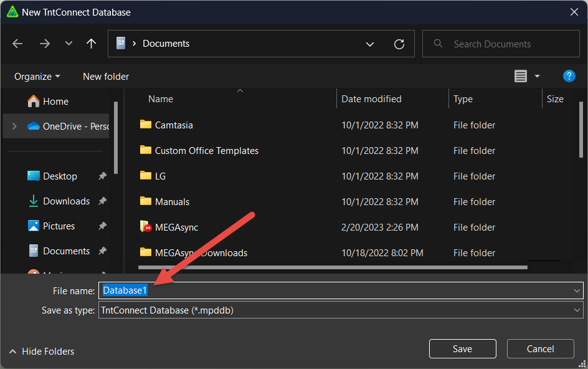Create a New folder

[106, 77]
